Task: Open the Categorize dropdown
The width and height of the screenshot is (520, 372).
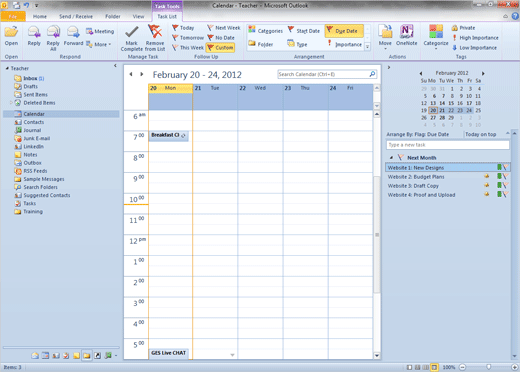Action: (436, 38)
